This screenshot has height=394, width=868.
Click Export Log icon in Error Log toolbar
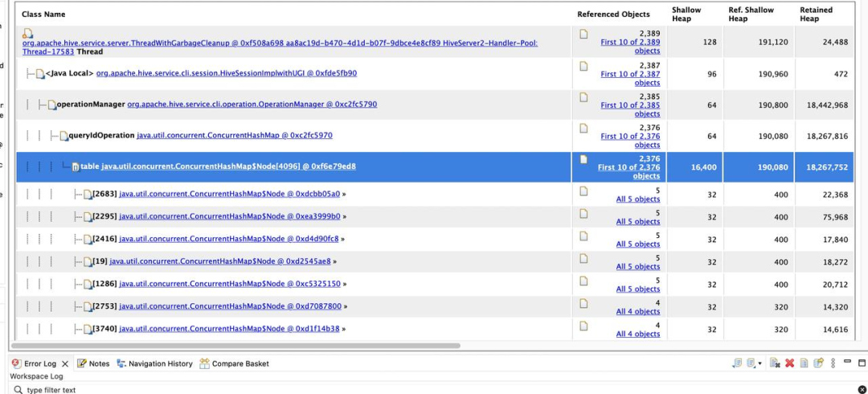(736, 363)
